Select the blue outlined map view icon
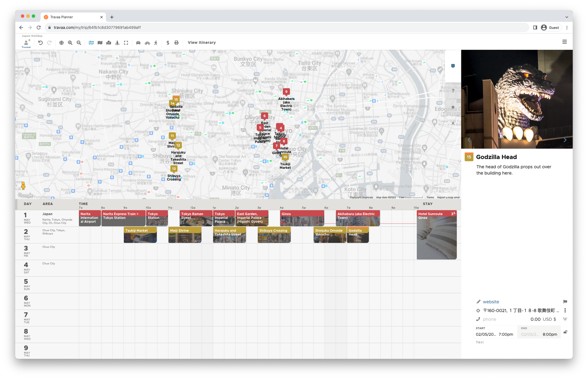 point(91,43)
